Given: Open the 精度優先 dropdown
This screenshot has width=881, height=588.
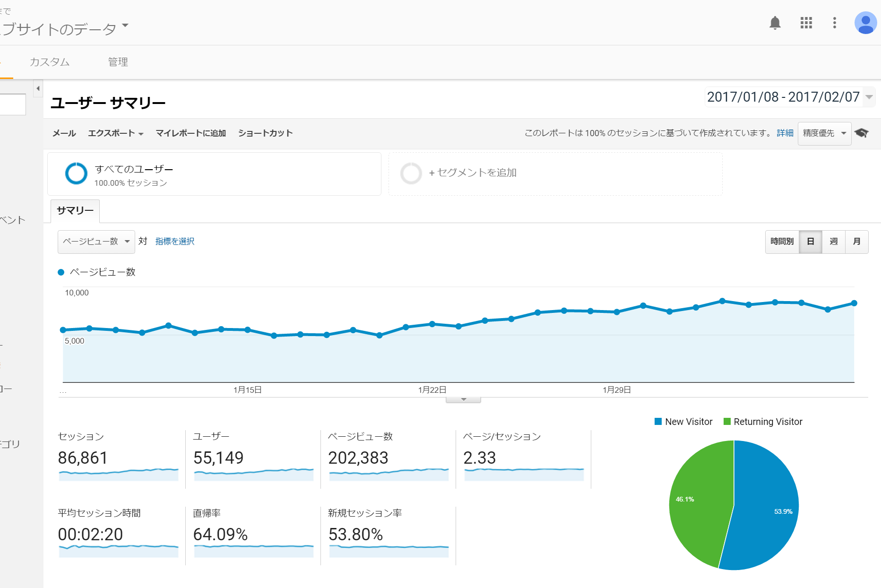Looking at the screenshot, I should coord(824,133).
